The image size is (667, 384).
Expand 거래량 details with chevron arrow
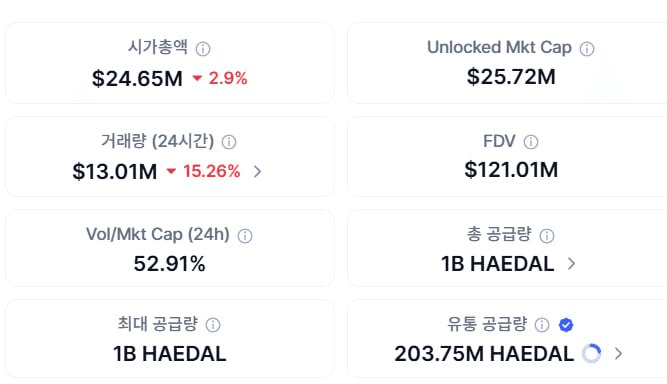[257, 172]
